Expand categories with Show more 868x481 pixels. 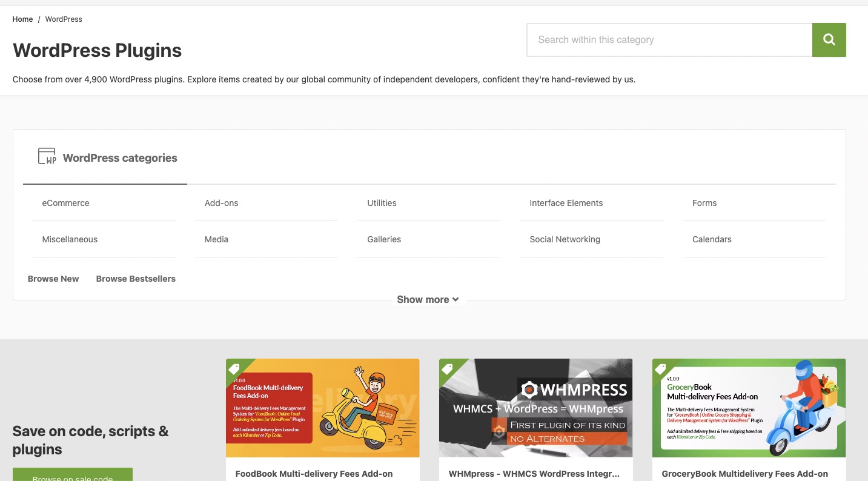pyautogui.click(x=428, y=299)
